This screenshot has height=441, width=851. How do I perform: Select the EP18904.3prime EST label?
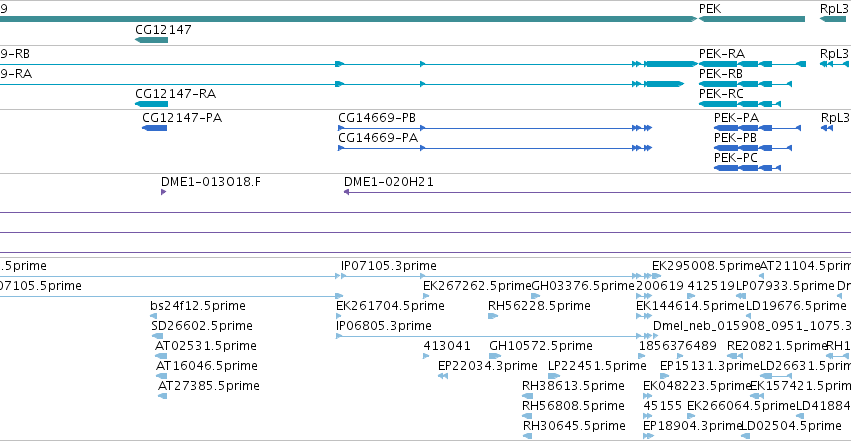click(x=693, y=426)
